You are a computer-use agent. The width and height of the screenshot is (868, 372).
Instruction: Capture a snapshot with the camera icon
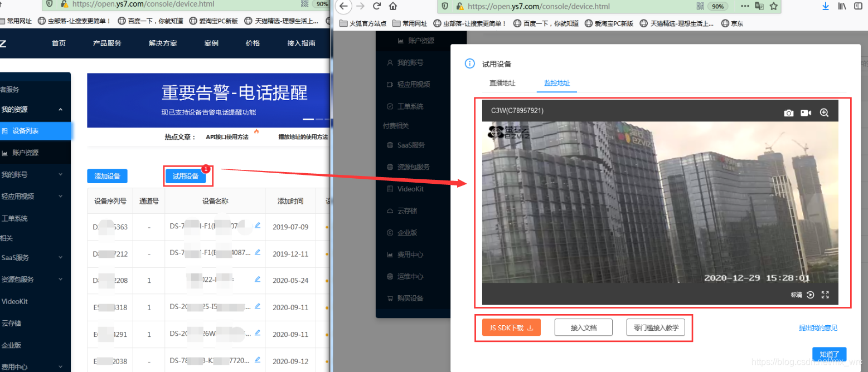click(789, 112)
